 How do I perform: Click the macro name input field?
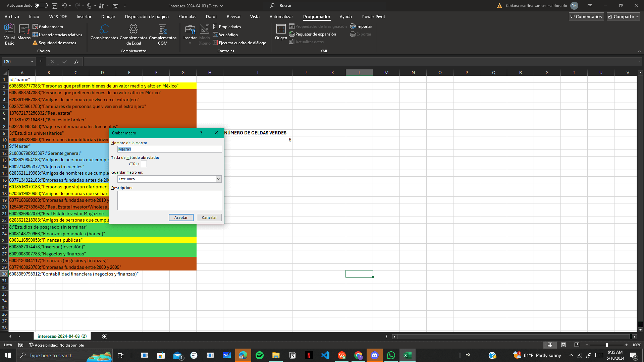pos(169,149)
